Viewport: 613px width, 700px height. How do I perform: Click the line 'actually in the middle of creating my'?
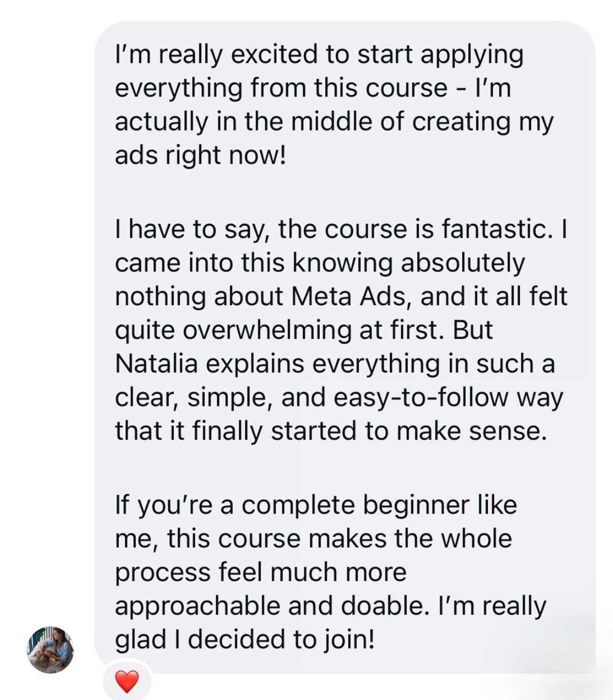click(x=334, y=122)
